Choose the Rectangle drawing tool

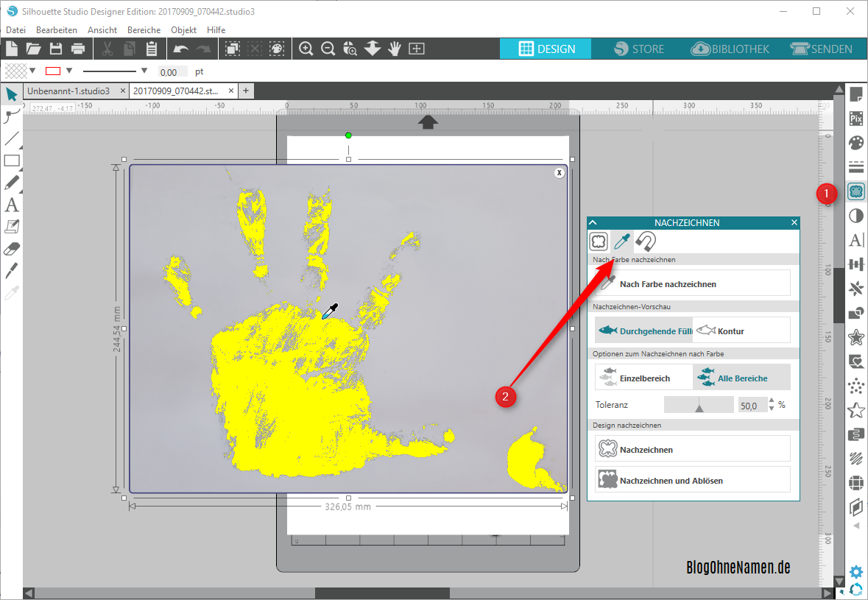(11, 160)
